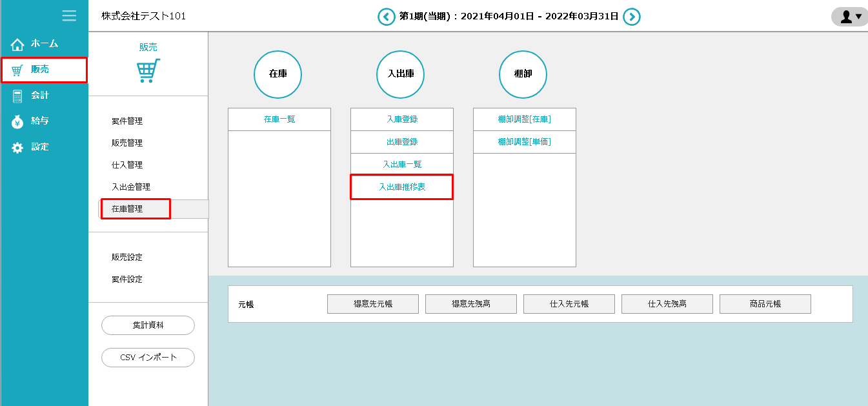Click the 入庫登録 link
The image size is (868, 406).
click(x=402, y=119)
